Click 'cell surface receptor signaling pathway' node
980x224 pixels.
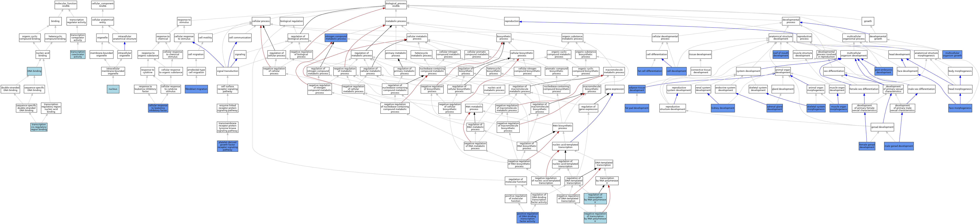[228, 89]
